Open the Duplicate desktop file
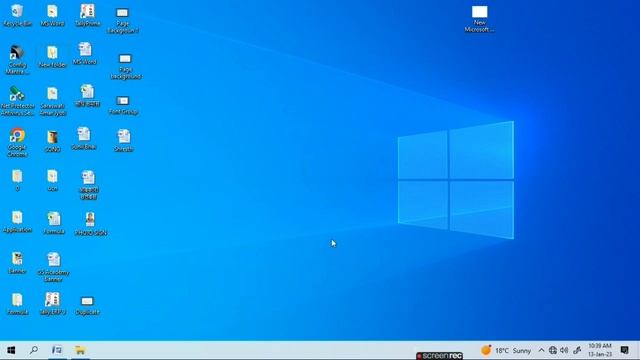The width and height of the screenshot is (640, 360). point(87,305)
